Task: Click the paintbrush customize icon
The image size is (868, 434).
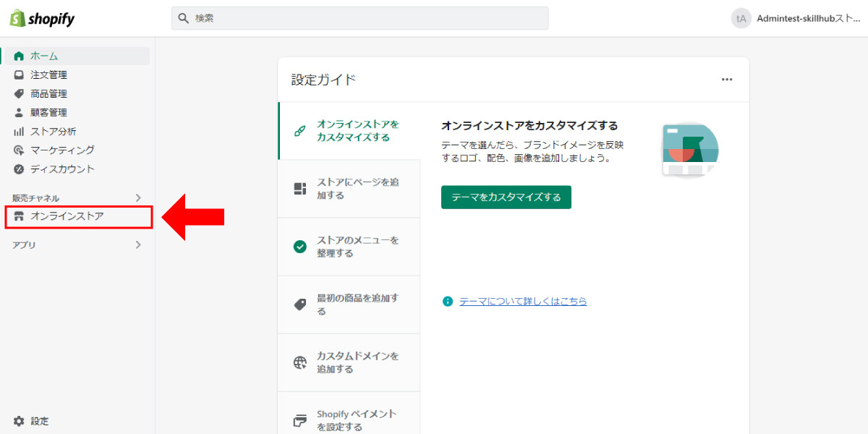Action: 299,131
